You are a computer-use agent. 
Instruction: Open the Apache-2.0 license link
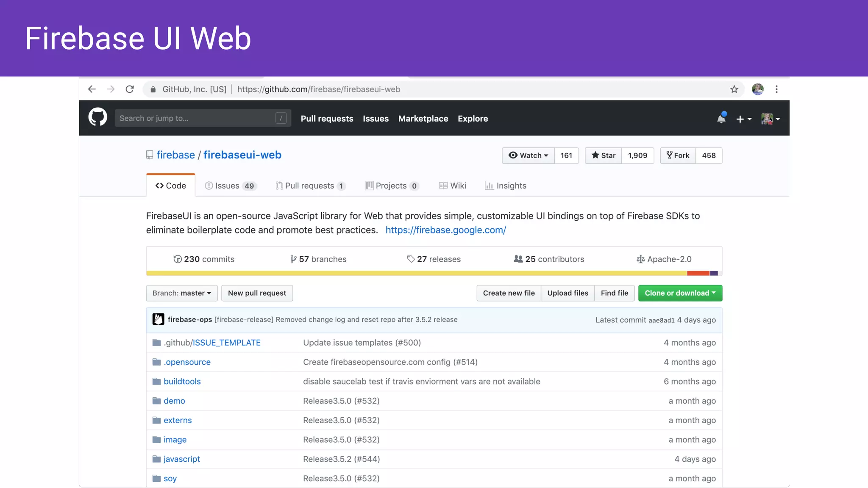pos(664,259)
